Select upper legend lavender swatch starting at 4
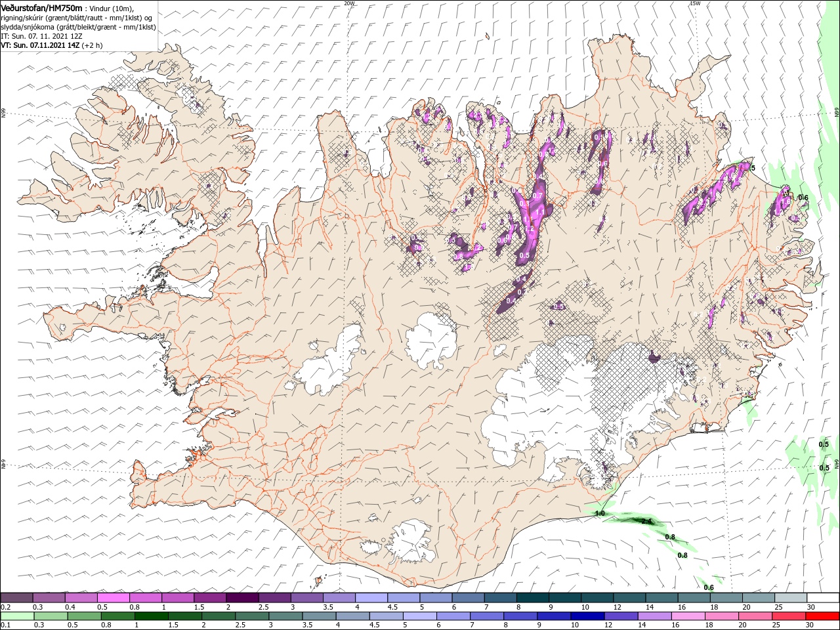This screenshot has width=840, height=630. 370,598
